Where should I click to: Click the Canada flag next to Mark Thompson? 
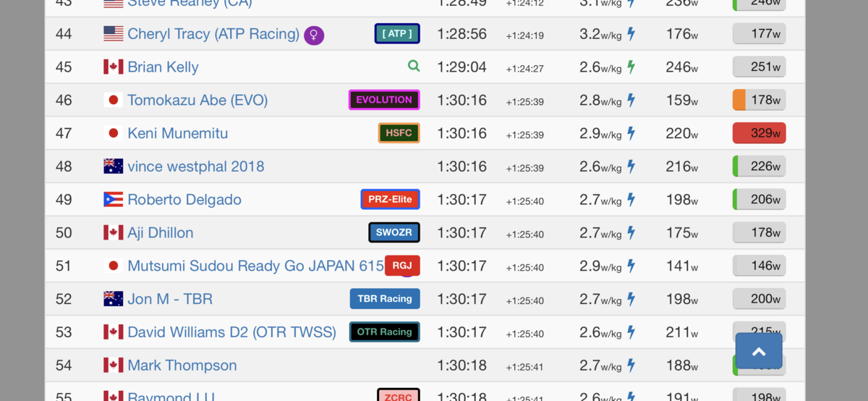(114, 366)
